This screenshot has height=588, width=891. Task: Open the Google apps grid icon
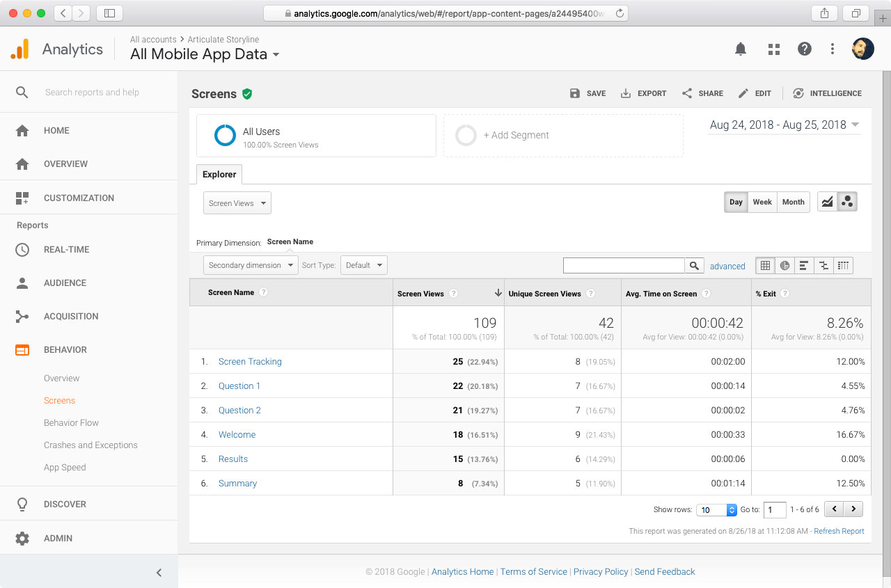773,49
